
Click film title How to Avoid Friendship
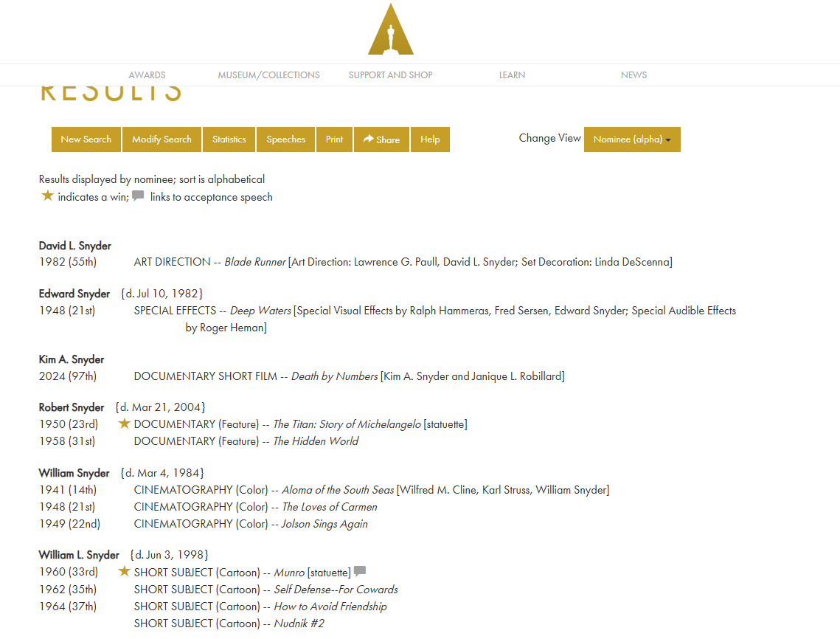point(330,607)
